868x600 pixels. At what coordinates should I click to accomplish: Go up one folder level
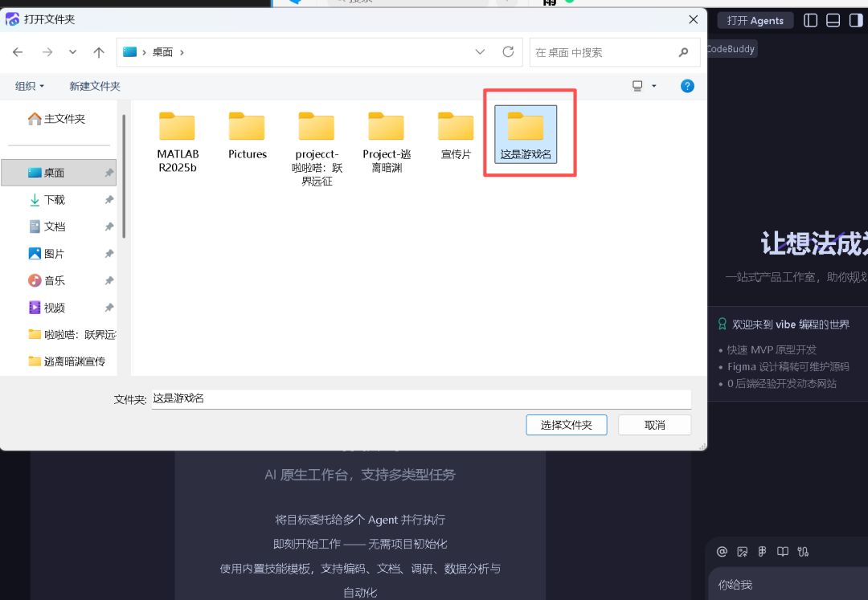point(99,52)
